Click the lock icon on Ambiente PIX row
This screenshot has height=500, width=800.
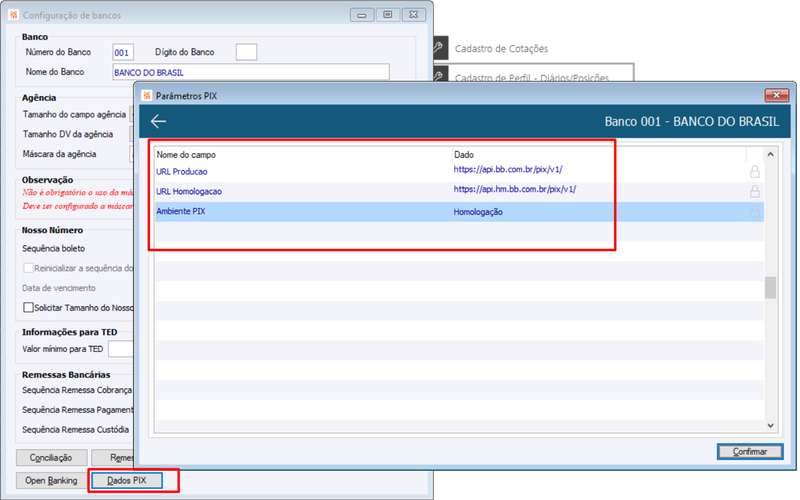click(754, 211)
